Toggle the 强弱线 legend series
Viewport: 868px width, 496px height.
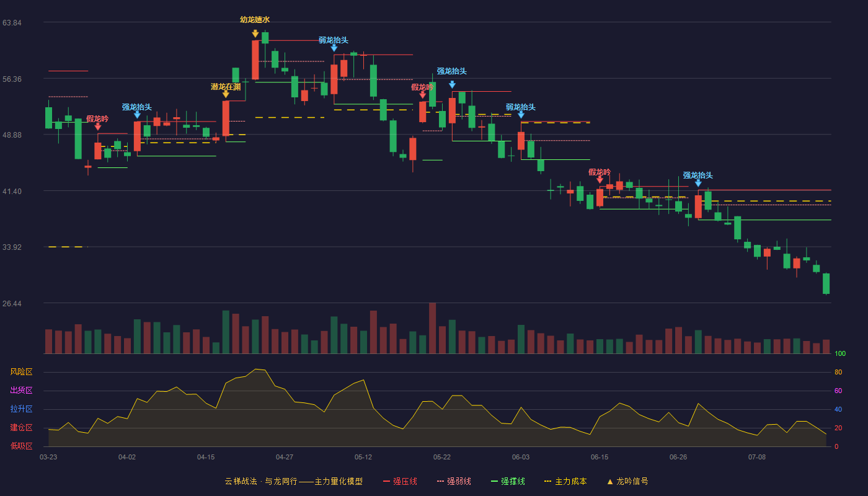[454, 481]
